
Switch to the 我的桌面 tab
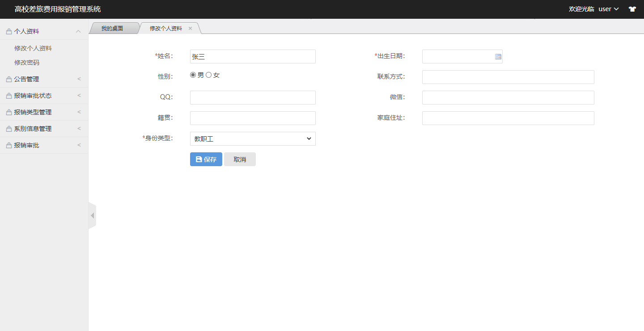[113, 28]
